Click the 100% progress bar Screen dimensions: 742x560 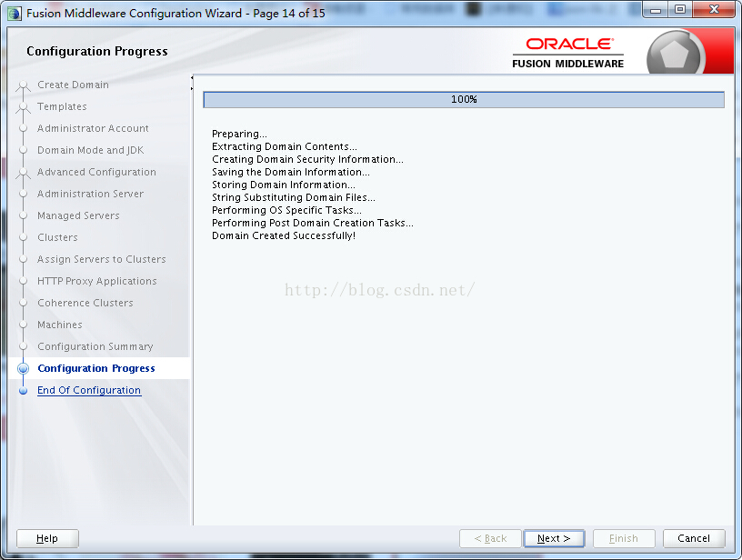(464, 99)
